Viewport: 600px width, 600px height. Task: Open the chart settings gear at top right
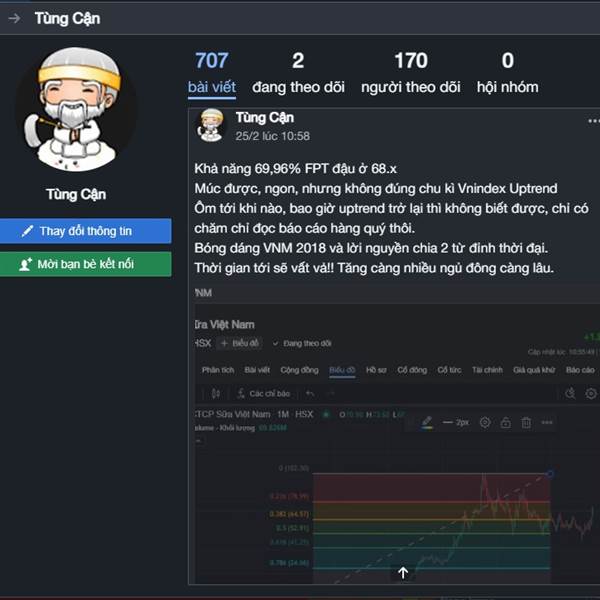pos(591,393)
